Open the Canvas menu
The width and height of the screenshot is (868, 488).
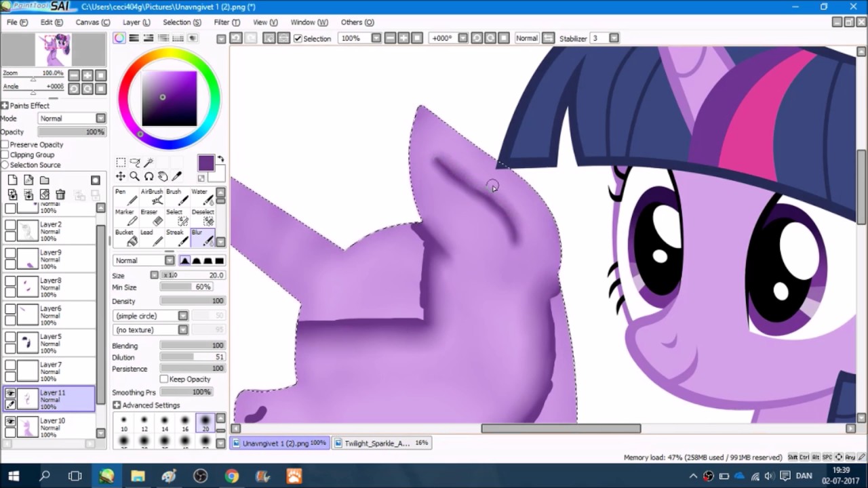pos(92,22)
